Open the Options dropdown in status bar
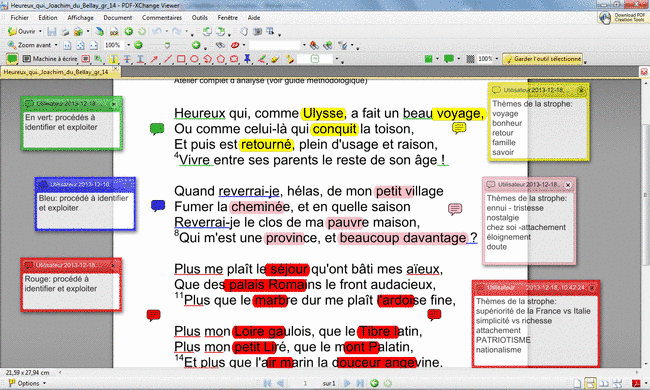The width and height of the screenshot is (650, 390). click(x=44, y=383)
